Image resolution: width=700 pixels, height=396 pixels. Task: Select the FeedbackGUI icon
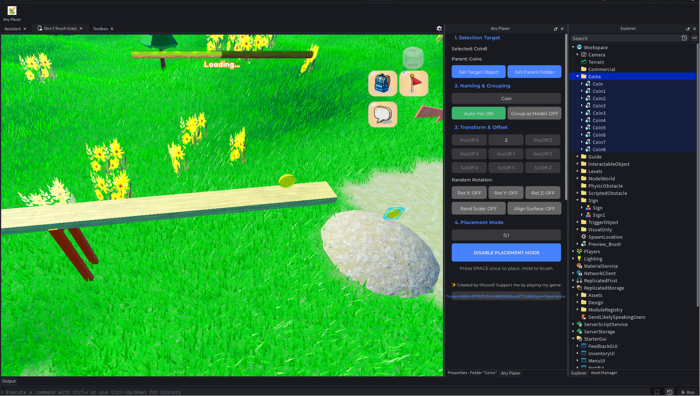(583, 346)
